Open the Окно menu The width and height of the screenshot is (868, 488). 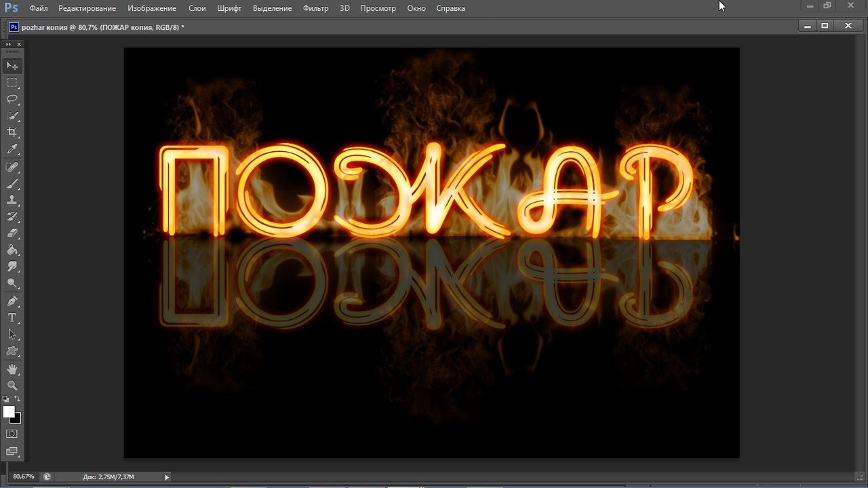click(416, 8)
